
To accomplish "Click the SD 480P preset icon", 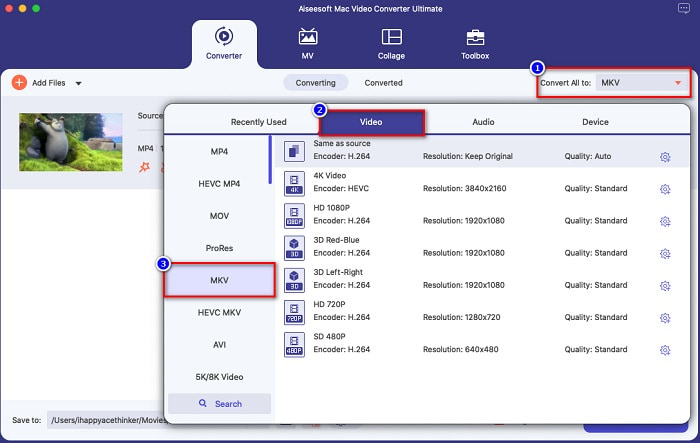I will pos(294,344).
